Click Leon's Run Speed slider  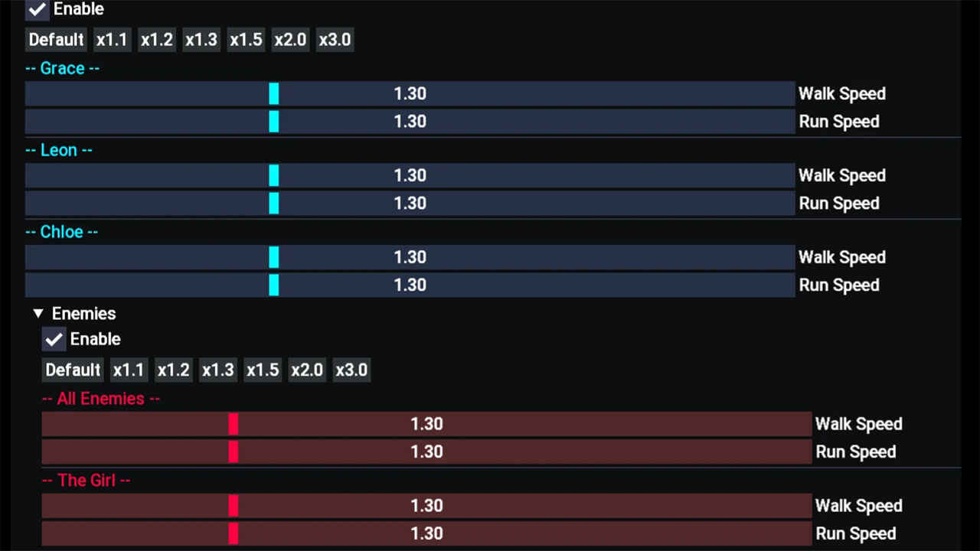tap(410, 204)
